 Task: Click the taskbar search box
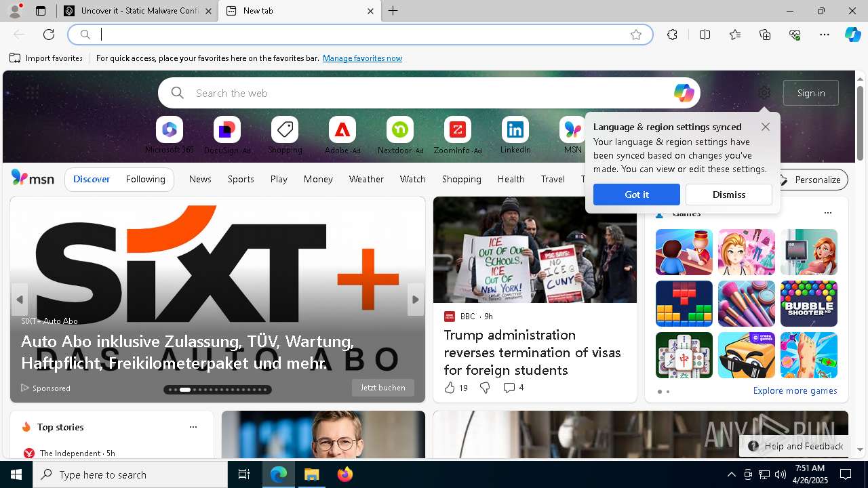pos(130,474)
